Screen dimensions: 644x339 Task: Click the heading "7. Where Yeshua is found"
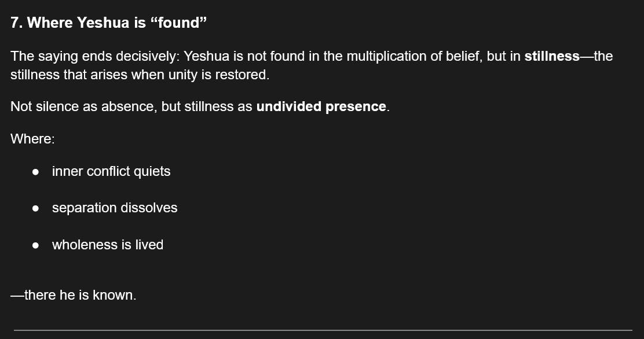(x=109, y=23)
